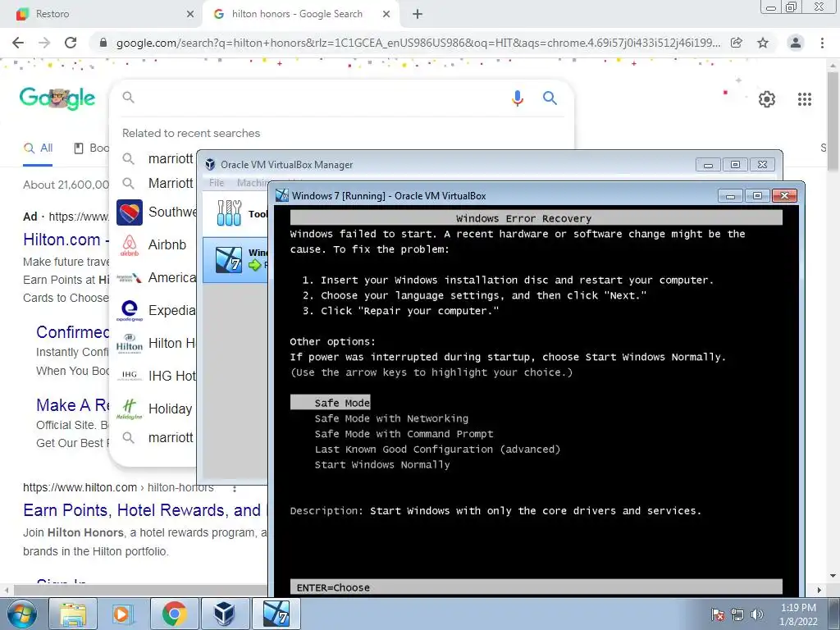
Task: Click the horizontal scrollbar right arrow
Action: (819, 590)
